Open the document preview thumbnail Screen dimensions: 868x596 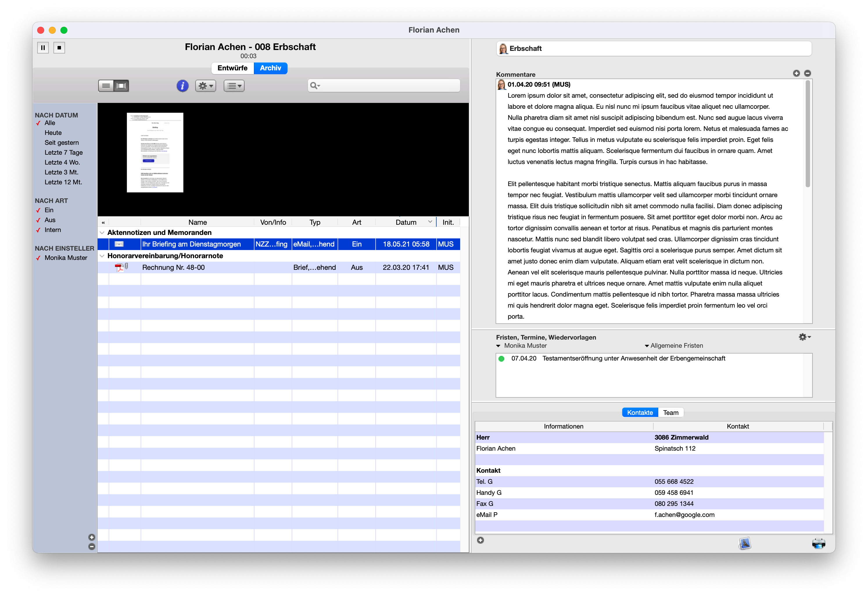tap(155, 153)
